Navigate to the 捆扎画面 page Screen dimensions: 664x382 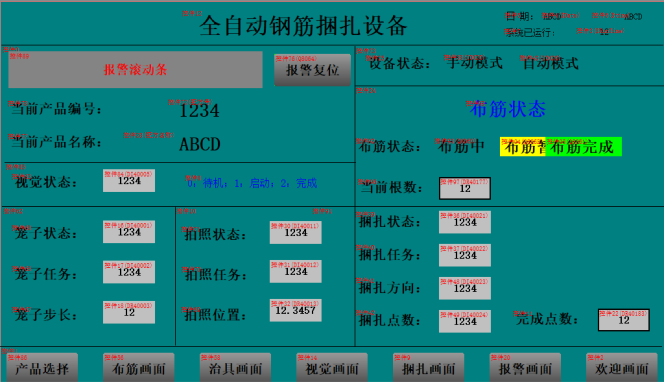428,368
